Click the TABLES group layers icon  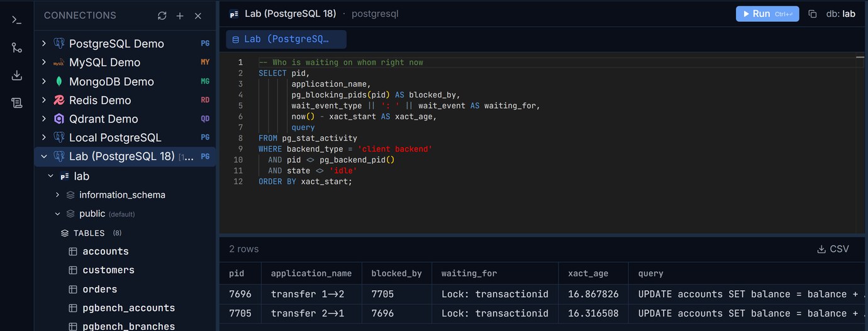click(x=65, y=233)
